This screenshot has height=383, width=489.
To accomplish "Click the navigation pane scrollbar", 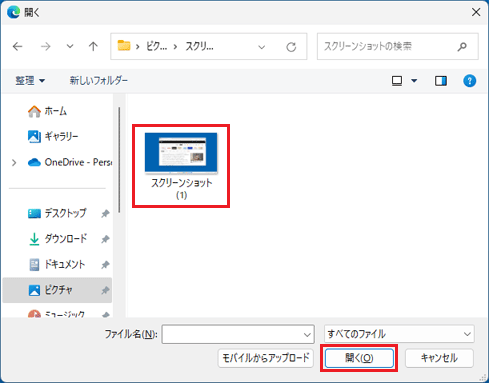I will pos(119,160).
